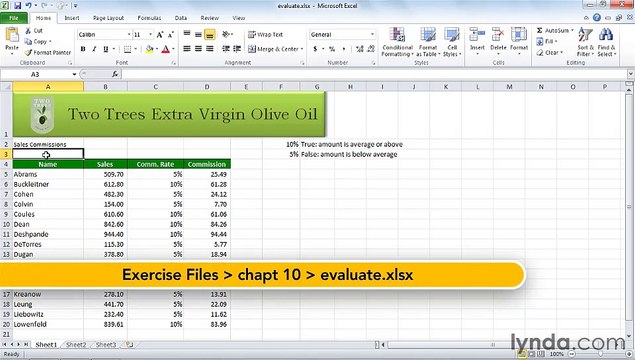Switch to Sheet3 worksheet tab
Image resolution: width=635 pixels, height=360 pixels.
pos(106,345)
